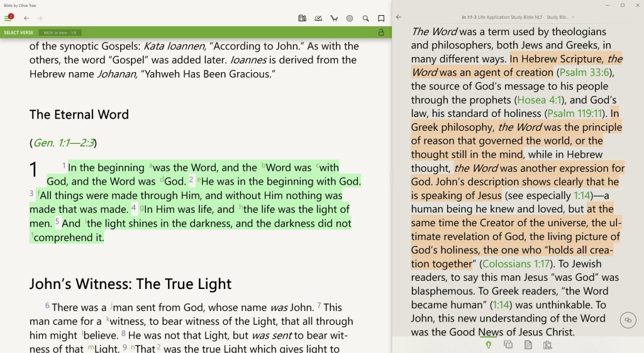Open the Library books icon
Viewport: 644px width, 353px height.
(x=303, y=18)
